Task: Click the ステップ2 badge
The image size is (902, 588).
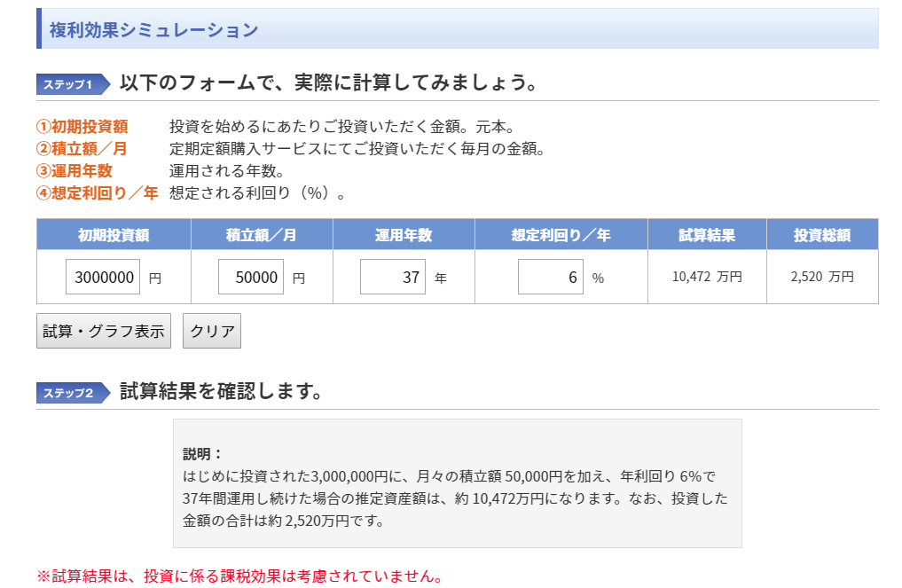Action: pos(73,392)
